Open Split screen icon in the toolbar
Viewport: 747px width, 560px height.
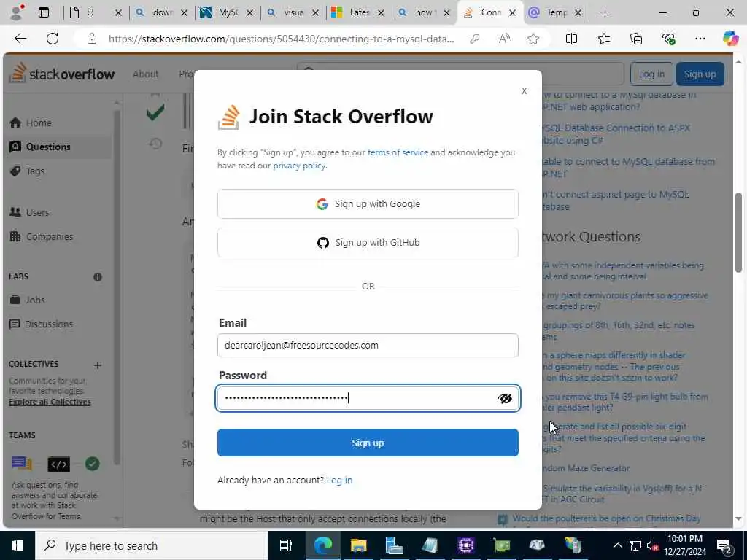571,39
